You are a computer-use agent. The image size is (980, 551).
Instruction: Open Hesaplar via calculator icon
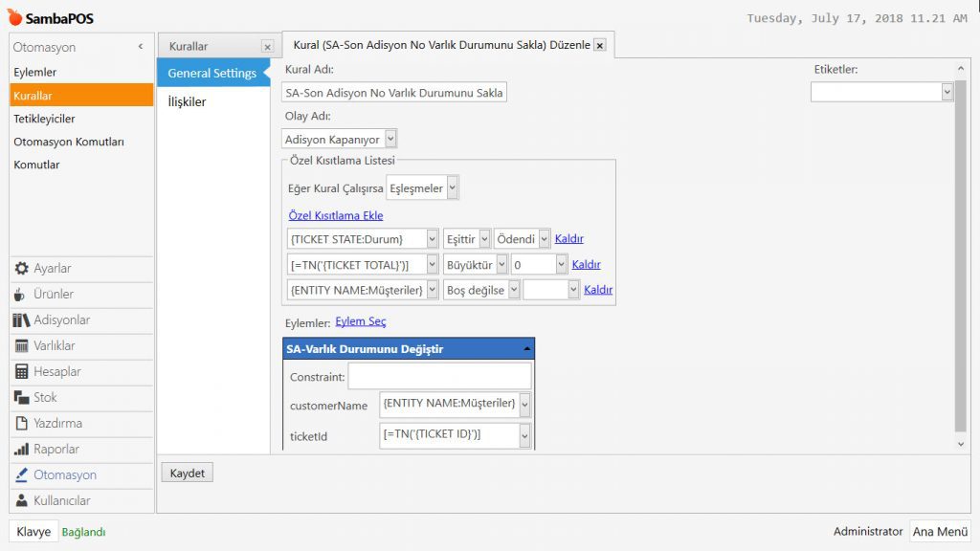point(21,372)
